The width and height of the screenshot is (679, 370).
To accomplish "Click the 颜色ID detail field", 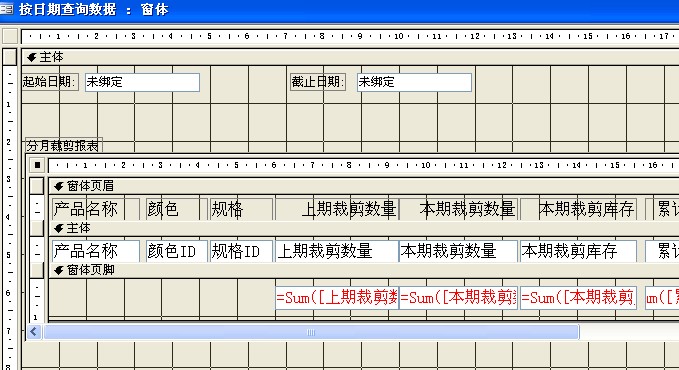I will coord(177,251).
